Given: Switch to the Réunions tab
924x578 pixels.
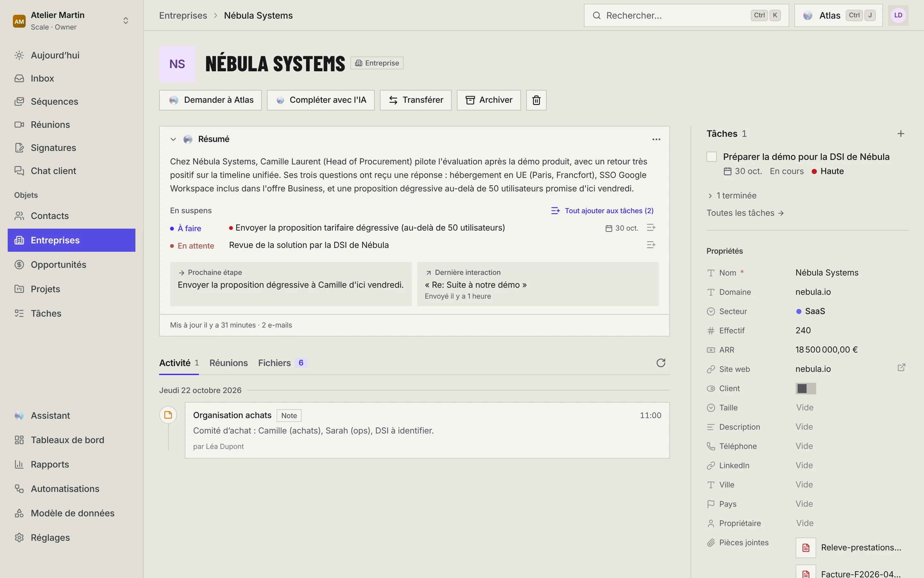Looking at the screenshot, I should pyautogui.click(x=228, y=363).
